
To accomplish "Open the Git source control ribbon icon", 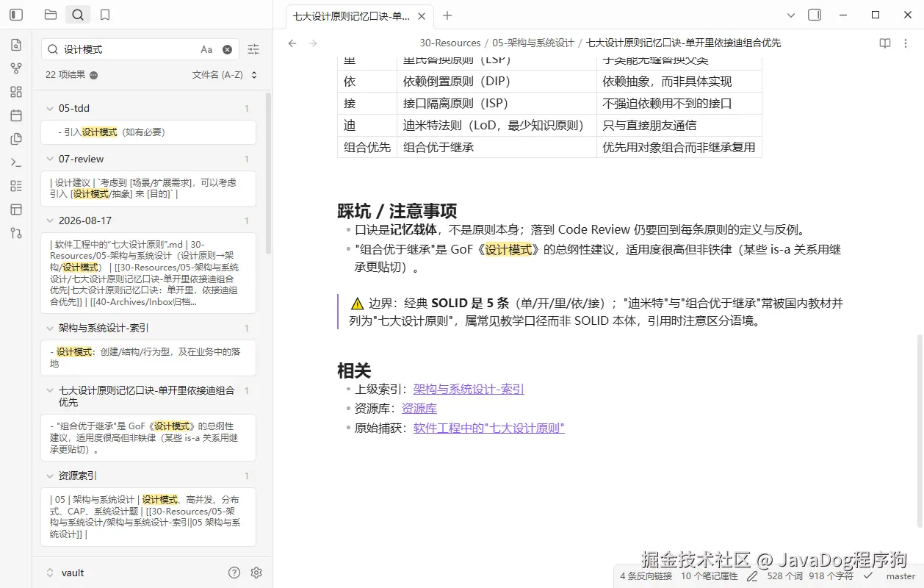I will pyautogui.click(x=16, y=233).
